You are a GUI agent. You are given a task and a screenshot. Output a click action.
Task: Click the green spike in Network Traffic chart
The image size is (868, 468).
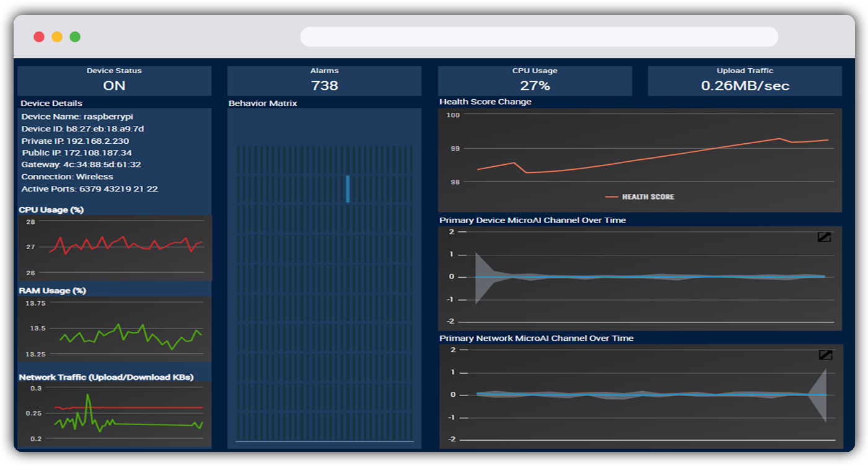click(87, 395)
